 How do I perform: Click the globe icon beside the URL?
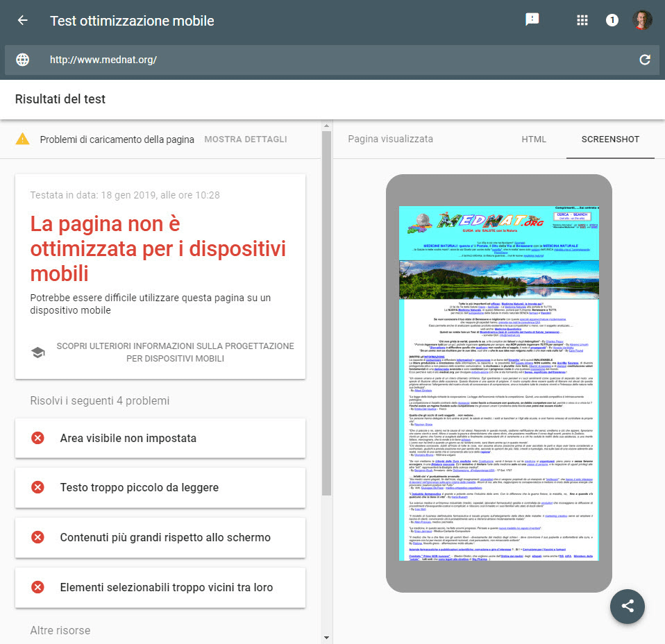point(23,60)
